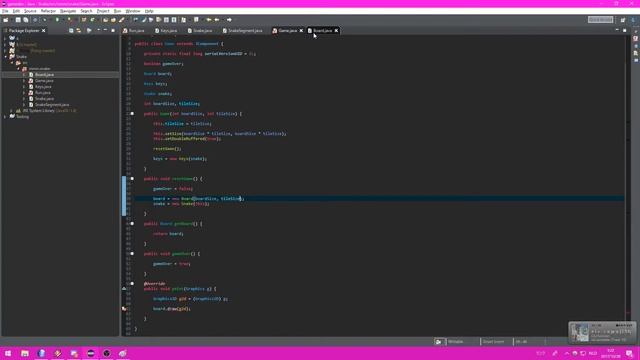640x360 pixels.
Task: Open the Search menu
Action: pos(86,11)
